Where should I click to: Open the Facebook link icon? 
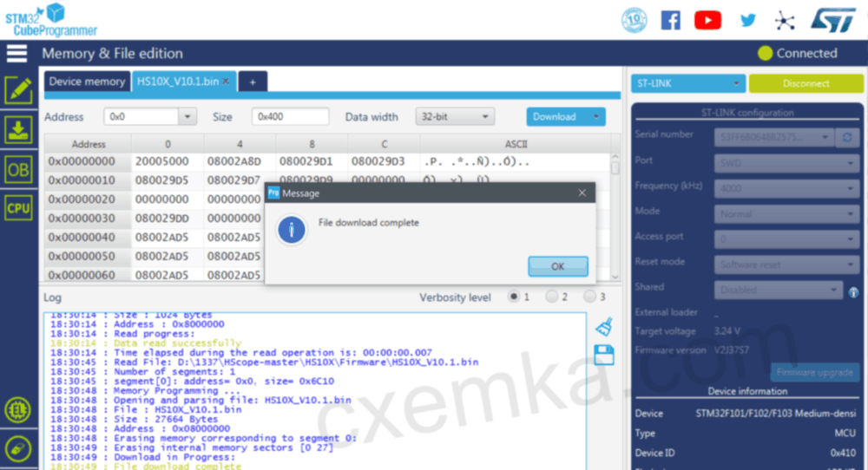[x=670, y=20]
